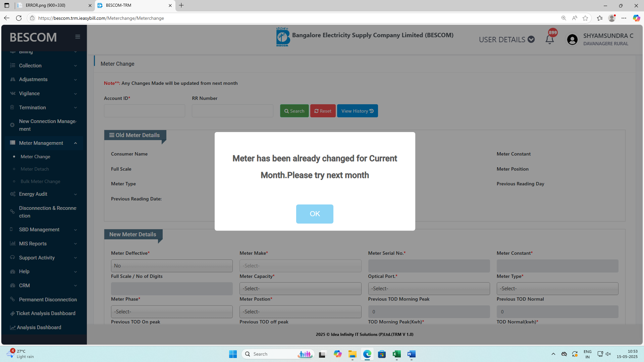
Task: Click the BESCOM logo in header
Action: click(x=282, y=37)
